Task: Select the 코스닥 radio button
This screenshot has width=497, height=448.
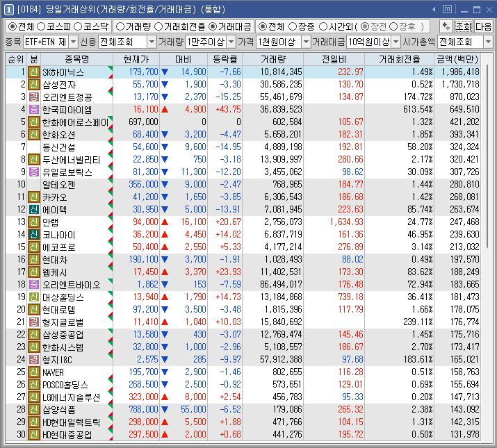Action: (78, 26)
